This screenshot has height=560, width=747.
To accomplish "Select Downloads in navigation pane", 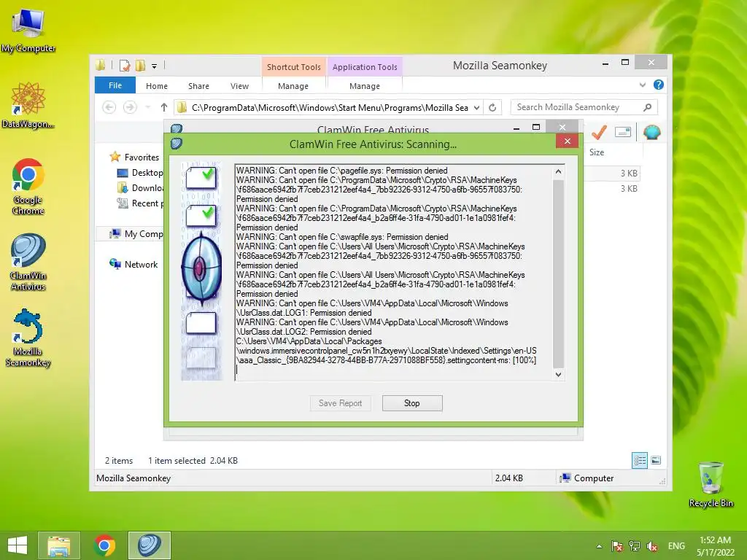I will click(139, 187).
